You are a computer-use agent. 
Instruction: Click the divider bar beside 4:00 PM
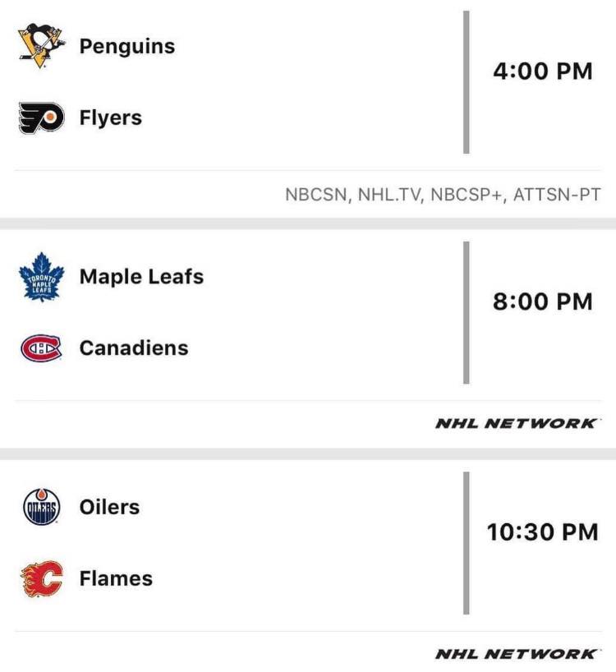click(466, 82)
